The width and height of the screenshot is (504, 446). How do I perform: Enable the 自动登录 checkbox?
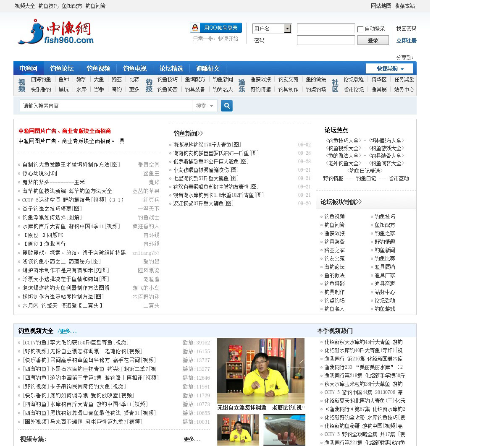pyautogui.click(x=360, y=29)
